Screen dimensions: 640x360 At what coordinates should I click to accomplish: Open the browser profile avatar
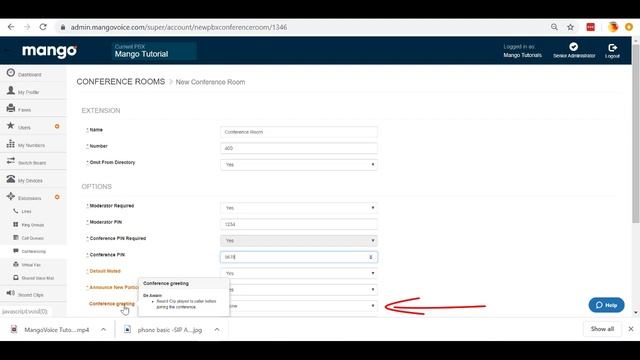tap(613, 27)
